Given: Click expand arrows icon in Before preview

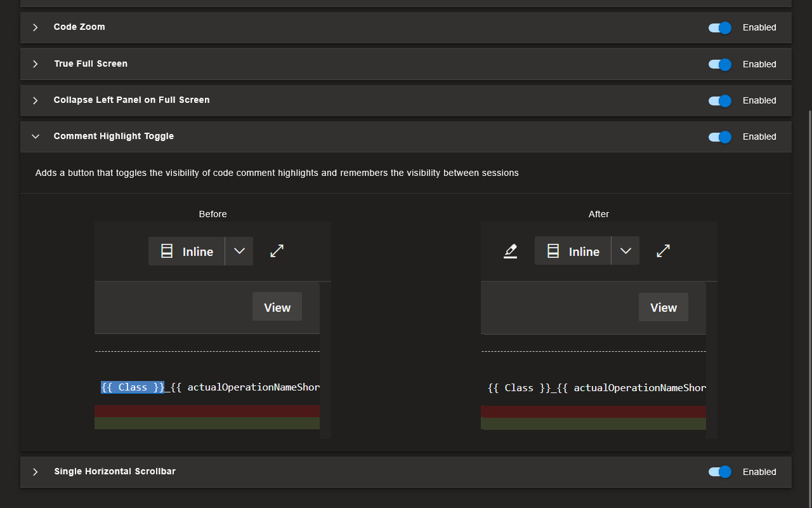Looking at the screenshot, I should (277, 251).
